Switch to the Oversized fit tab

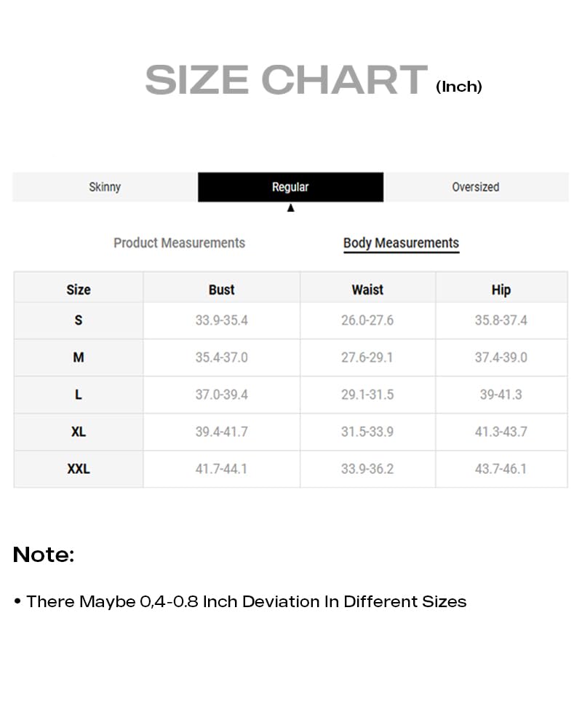(475, 187)
